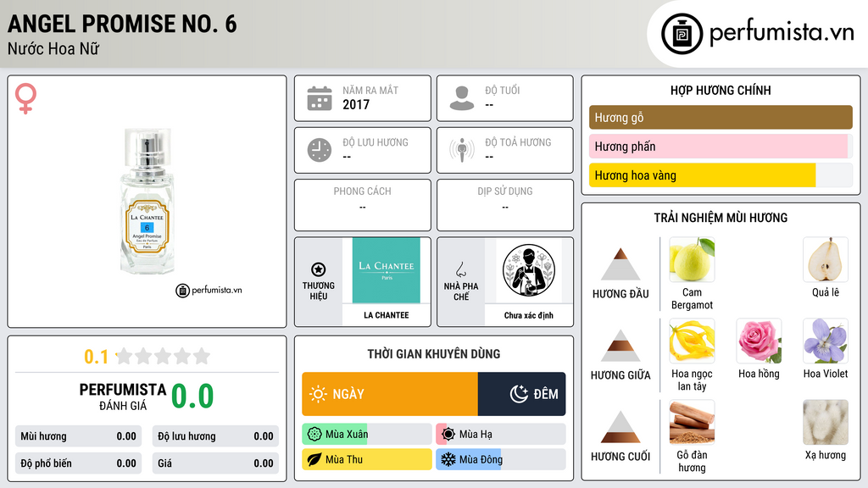
Task: Click the Trải nghiệm mùi hương heading
Action: click(721, 218)
